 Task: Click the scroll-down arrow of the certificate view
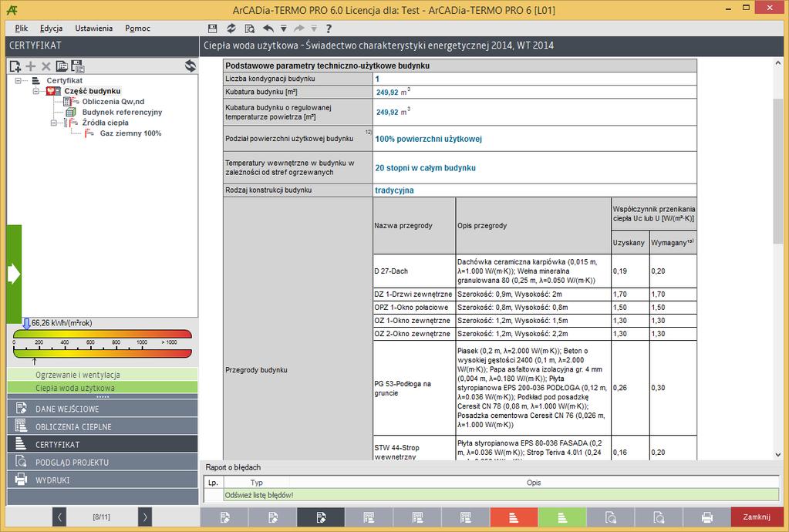(778, 455)
